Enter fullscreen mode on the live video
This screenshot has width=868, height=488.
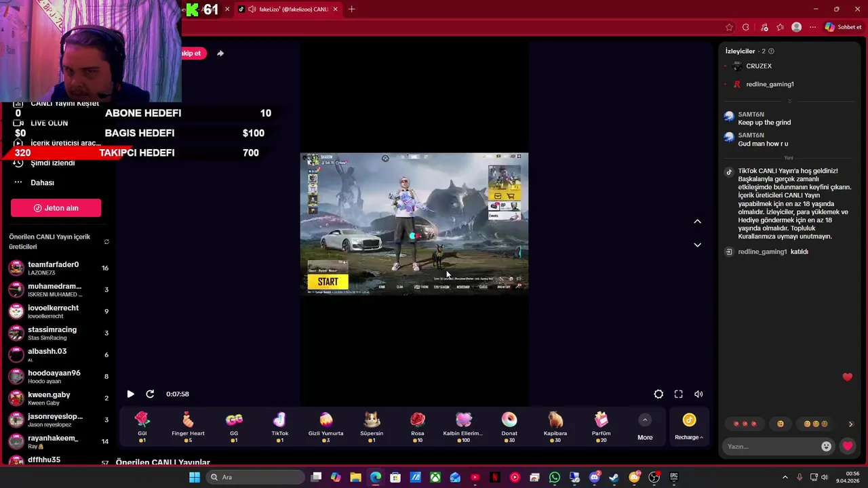[x=679, y=394]
